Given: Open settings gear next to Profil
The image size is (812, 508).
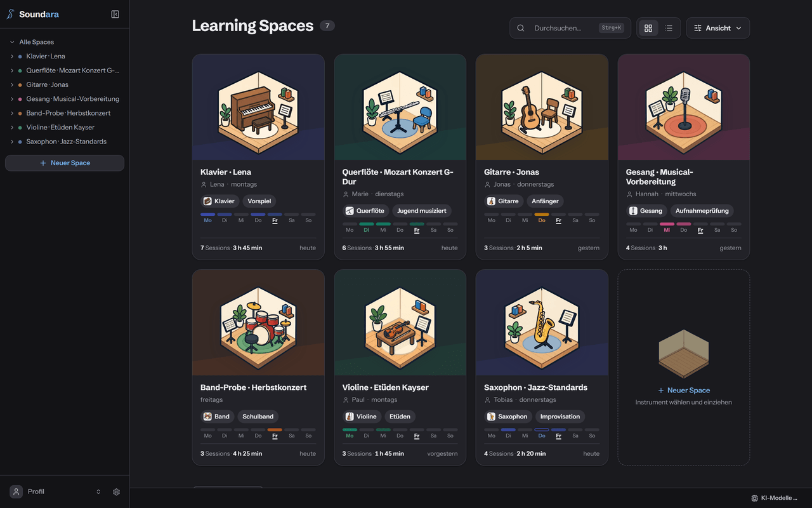Looking at the screenshot, I should coord(116,491).
